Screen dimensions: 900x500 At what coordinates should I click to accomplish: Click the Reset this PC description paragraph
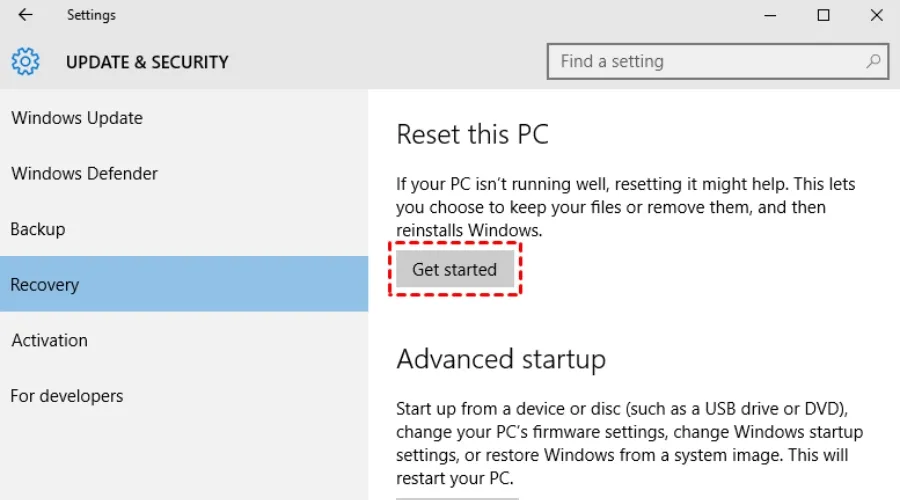626,207
